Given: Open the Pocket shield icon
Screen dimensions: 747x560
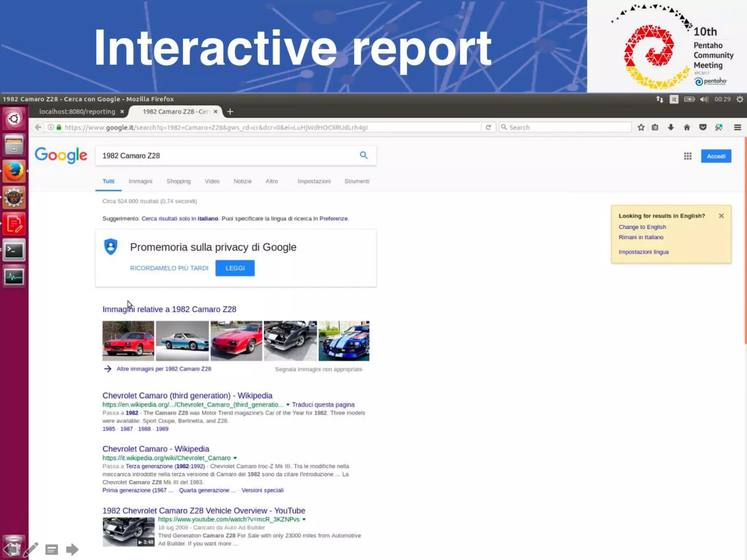Looking at the screenshot, I should click(x=703, y=127).
